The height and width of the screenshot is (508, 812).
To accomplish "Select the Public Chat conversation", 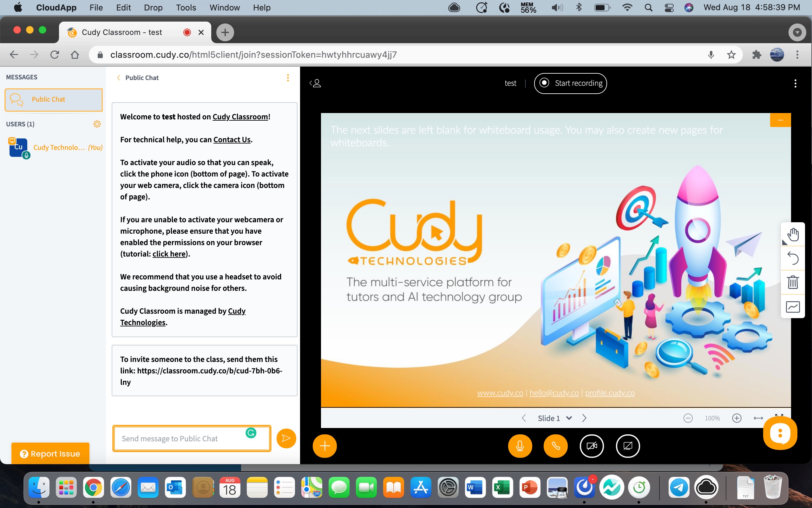I will click(x=54, y=99).
